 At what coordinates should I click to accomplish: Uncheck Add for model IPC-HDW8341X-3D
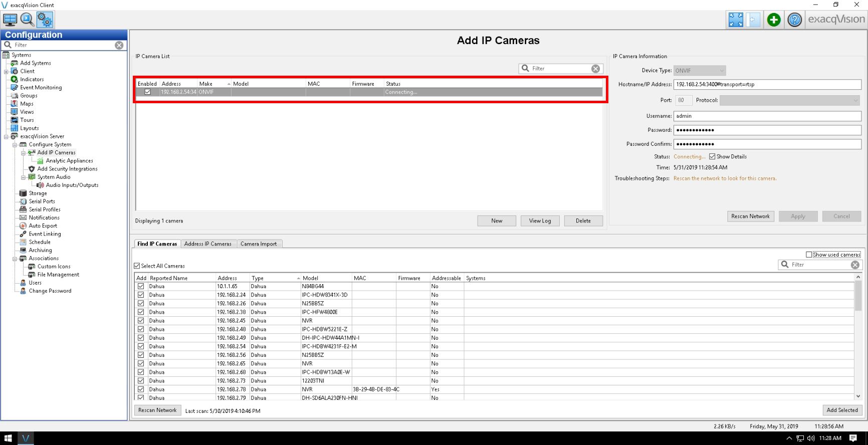(x=141, y=295)
